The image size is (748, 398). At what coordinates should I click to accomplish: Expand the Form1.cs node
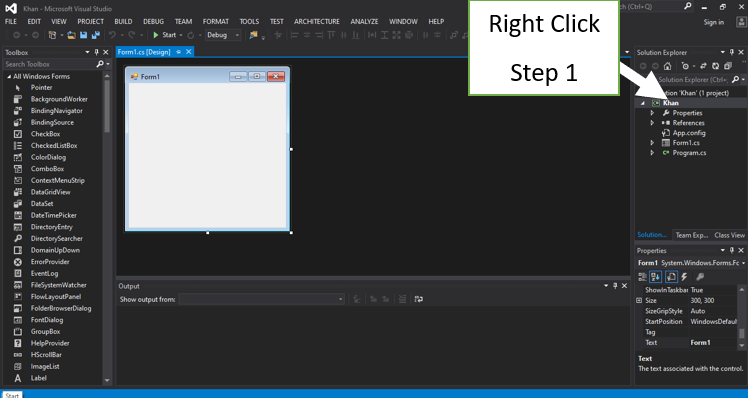652,143
